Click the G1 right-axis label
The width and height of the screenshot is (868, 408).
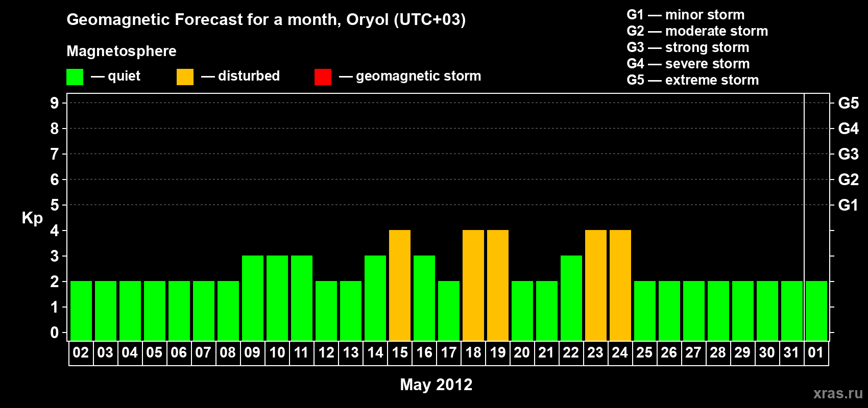click(849, 205)
